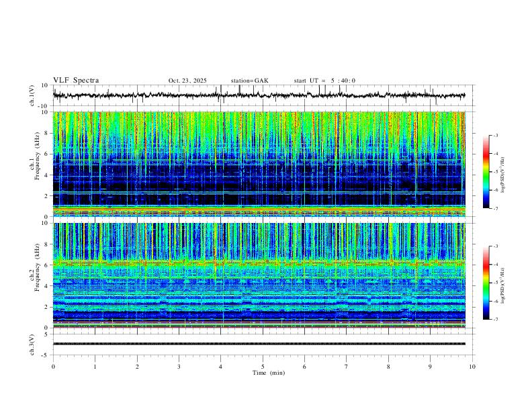This screenshot has height=411, width=532.
Task: Click time axis tick label "1"
Action: click(x=95, y=367)
